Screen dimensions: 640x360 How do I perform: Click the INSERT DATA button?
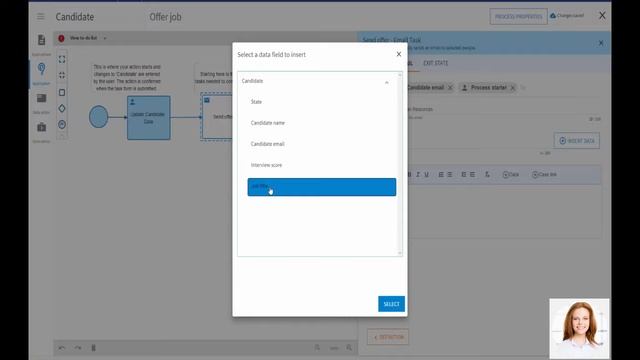click(577, 141)
